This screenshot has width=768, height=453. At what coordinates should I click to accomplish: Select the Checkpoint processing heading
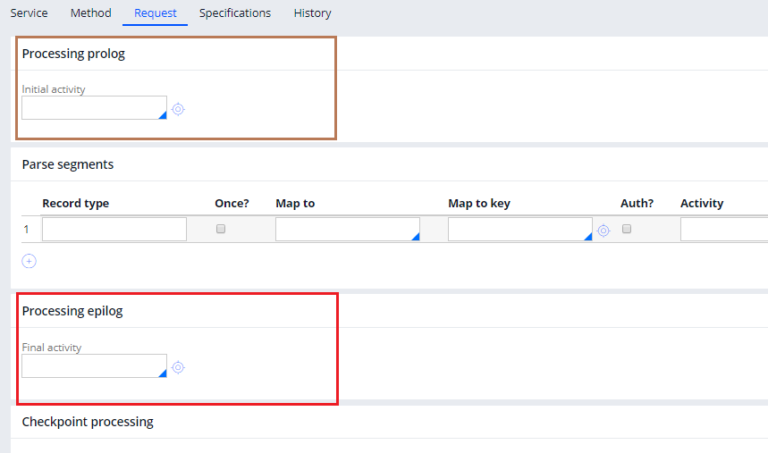tap(88, 422)
